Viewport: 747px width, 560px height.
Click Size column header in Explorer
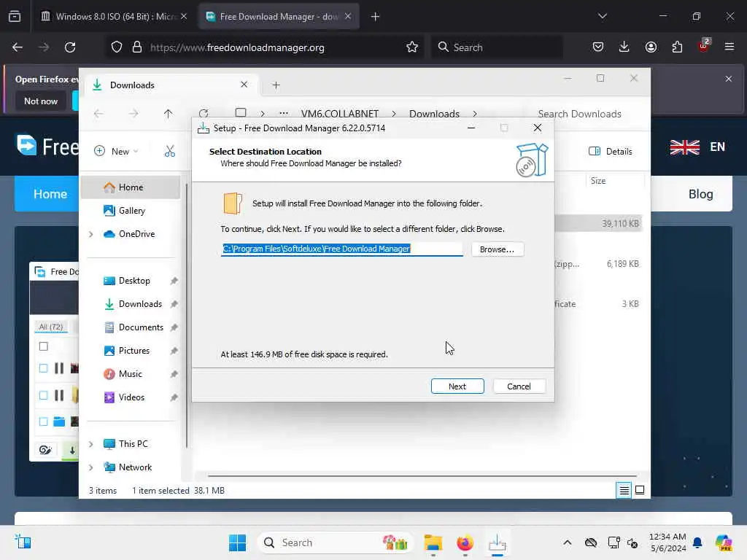(x=598, y=181)
